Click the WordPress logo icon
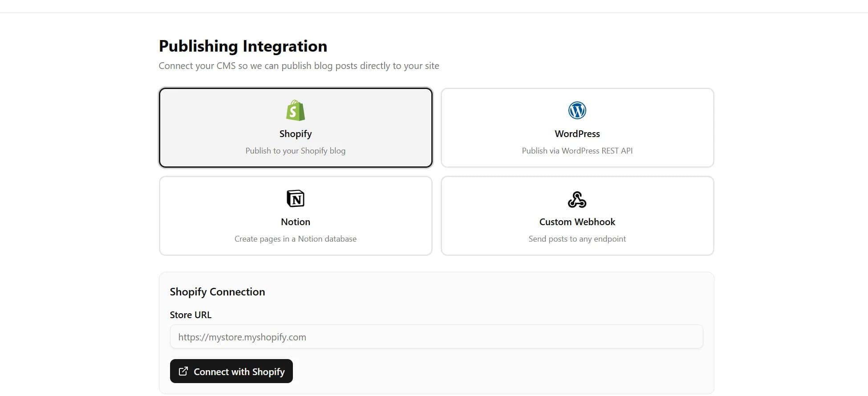This screenshot has height=396, width=868. pos(577,110)
